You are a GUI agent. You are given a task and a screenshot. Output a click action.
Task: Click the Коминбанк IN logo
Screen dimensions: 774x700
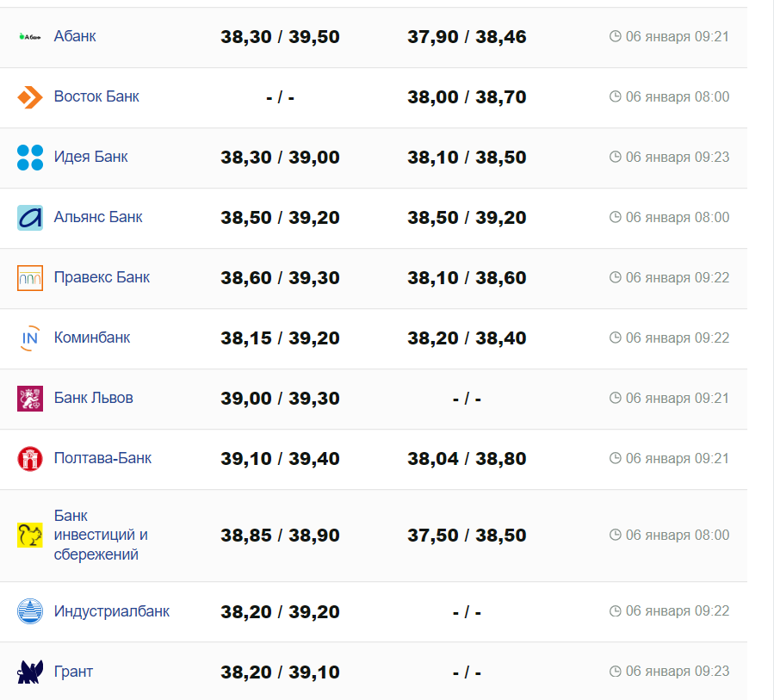(30, 338)
